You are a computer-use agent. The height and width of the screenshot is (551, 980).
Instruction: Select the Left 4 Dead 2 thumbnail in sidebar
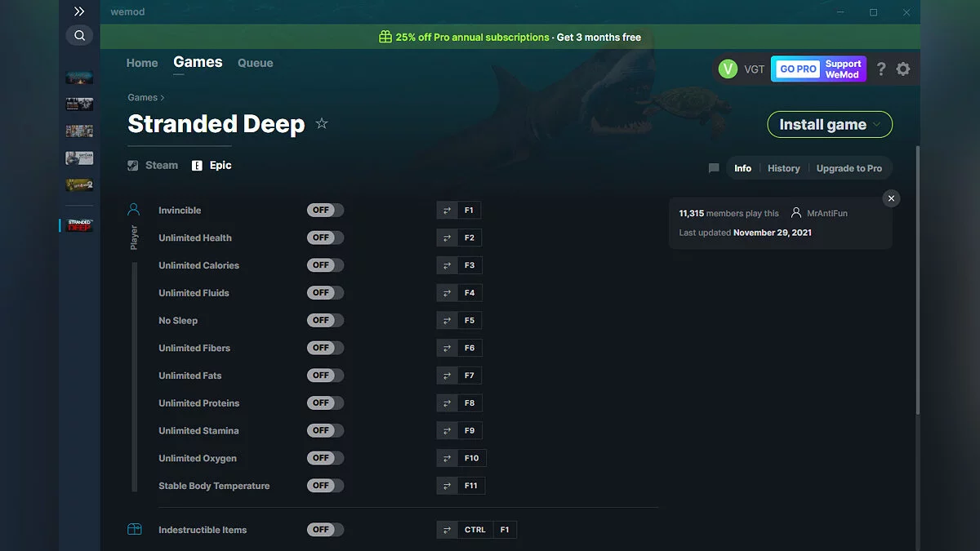click(x=78, y=184)
